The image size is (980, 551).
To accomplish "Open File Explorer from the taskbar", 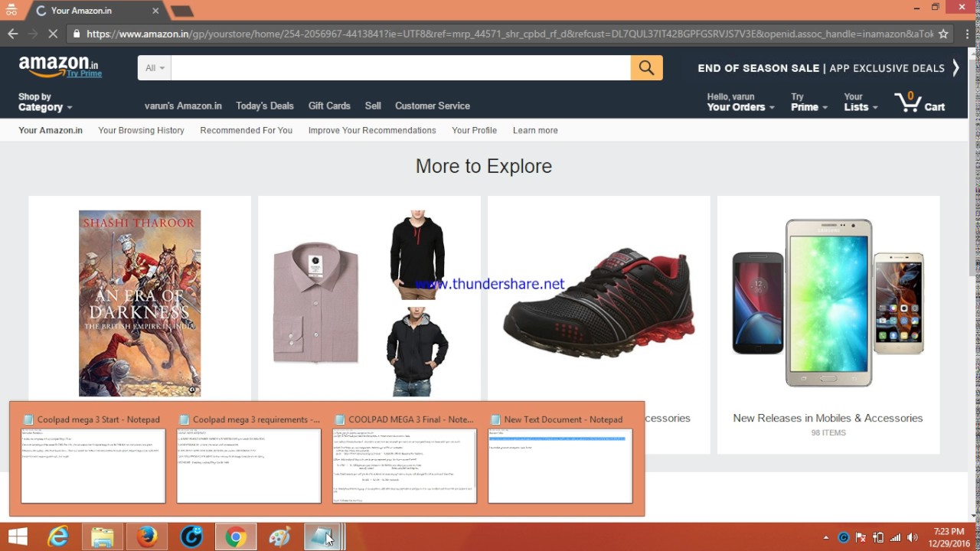I will click(103, 537).
